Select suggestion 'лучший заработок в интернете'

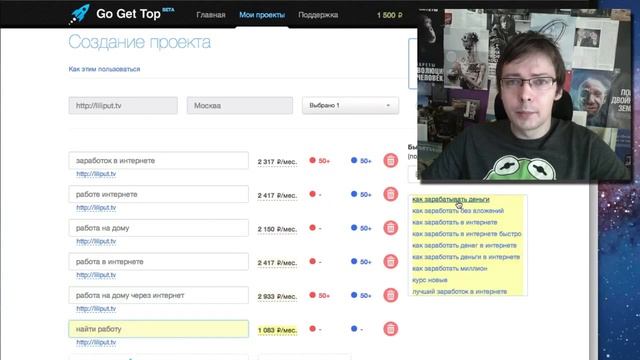click(x=460, y=291)
